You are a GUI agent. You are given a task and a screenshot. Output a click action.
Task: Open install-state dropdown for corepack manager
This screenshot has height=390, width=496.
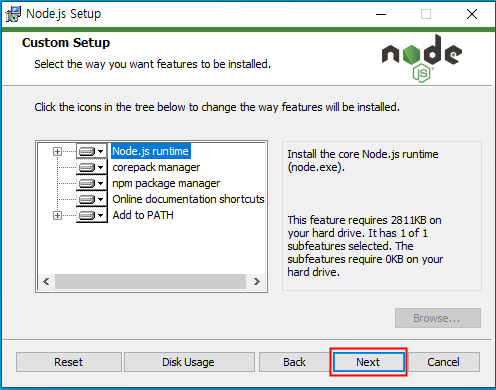tap(92, 167)
